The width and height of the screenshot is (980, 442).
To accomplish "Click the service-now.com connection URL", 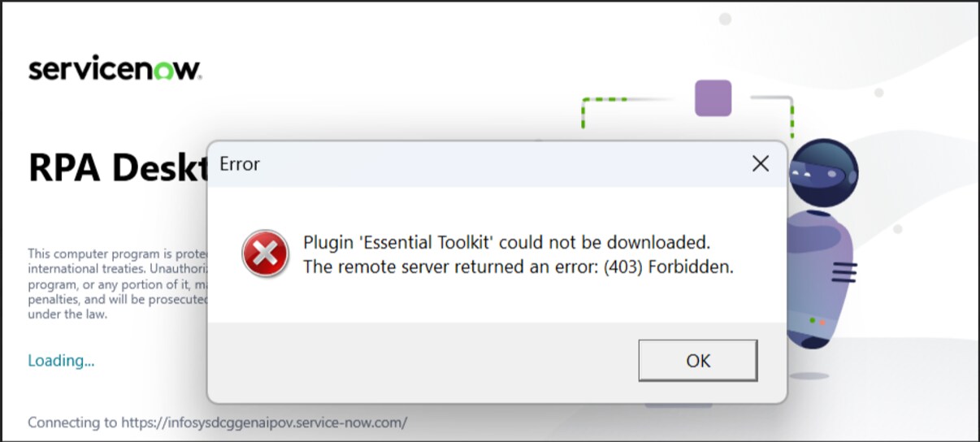I will tap(263, 422).
